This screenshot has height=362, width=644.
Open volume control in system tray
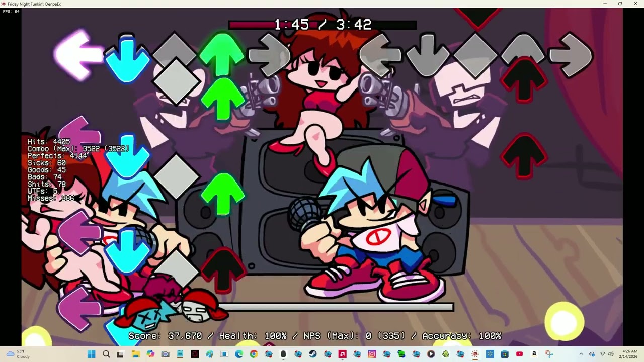[610, 354]
